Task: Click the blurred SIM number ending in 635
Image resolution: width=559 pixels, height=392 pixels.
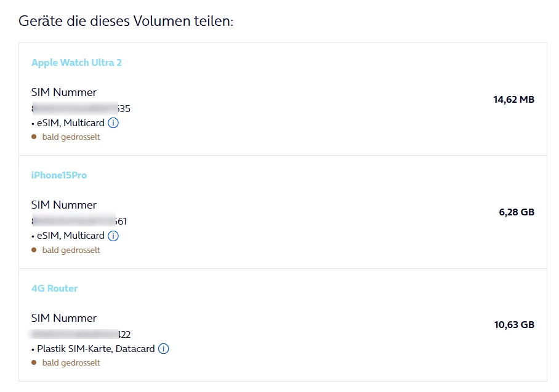Action: 81,109
